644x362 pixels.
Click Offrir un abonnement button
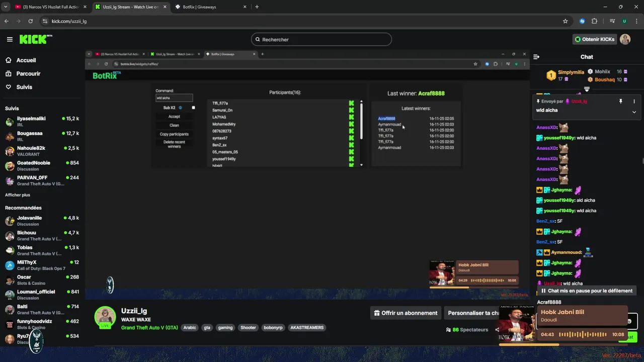coord(406,313)
